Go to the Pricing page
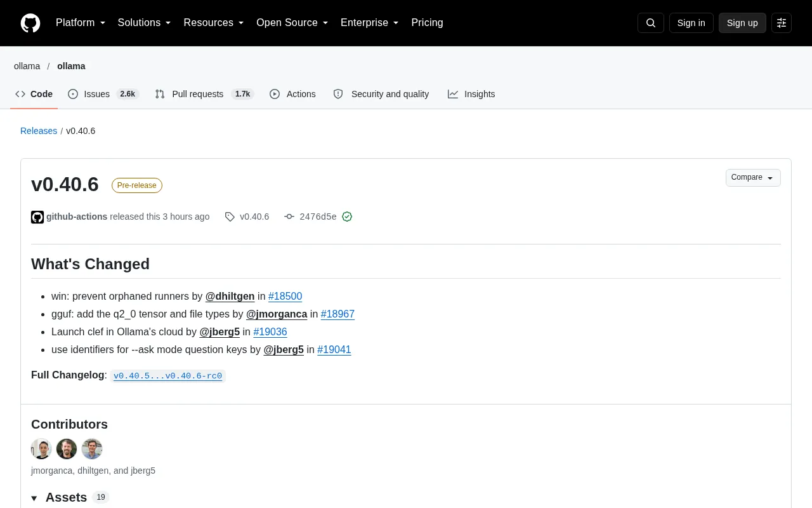Viewport: 812px width, 508px height. click(x=427, y=23)
